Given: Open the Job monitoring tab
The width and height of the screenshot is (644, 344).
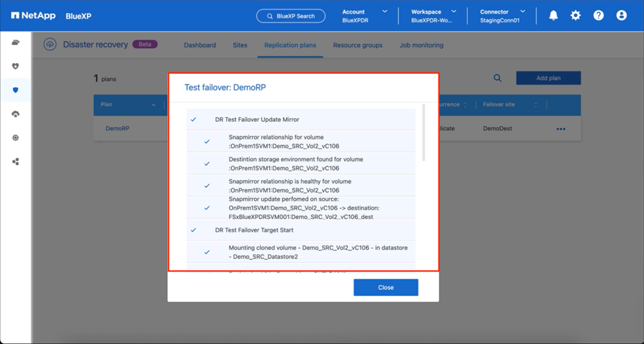Looking at the screenshot, I should tap(421, 45).
